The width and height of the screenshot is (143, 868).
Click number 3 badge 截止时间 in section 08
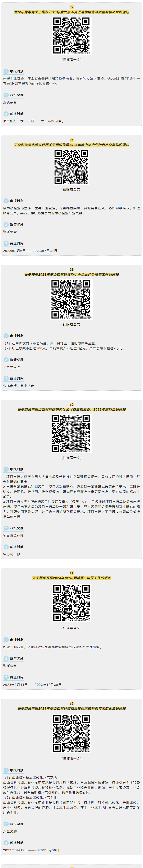(x=6, y=243)
